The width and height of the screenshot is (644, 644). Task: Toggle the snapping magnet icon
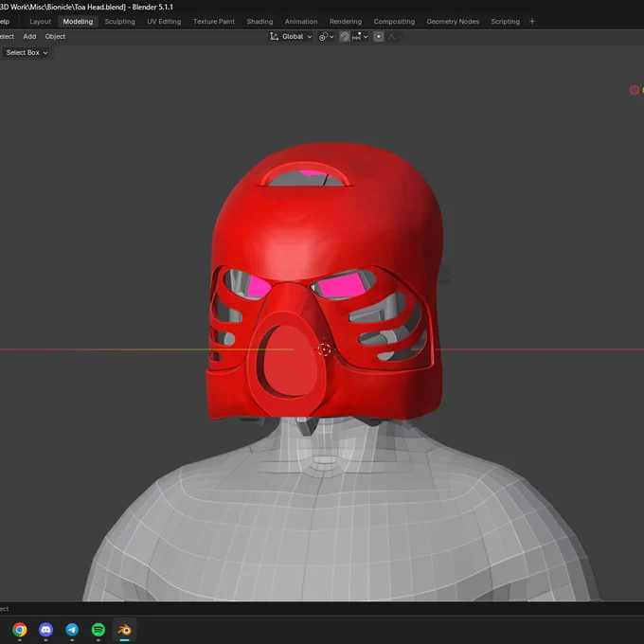point(345,37)
